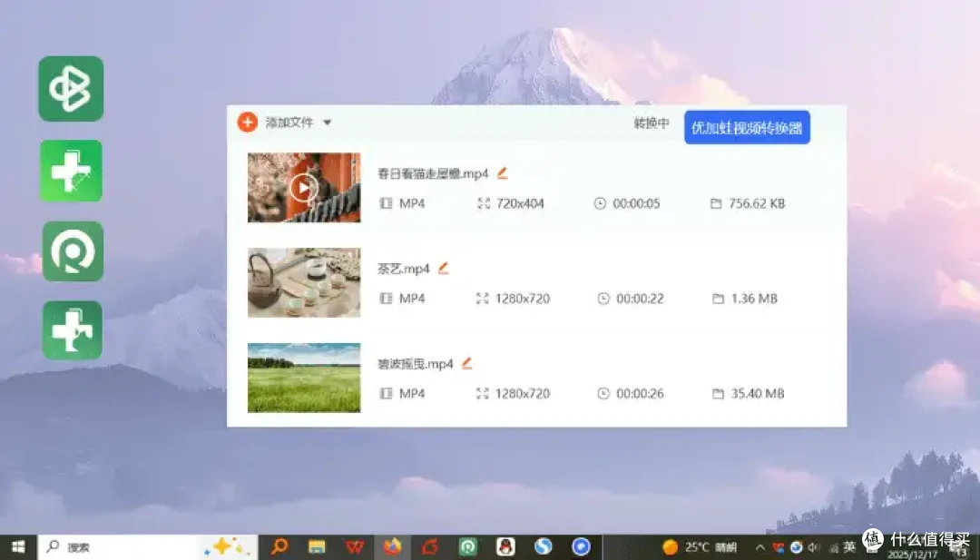This screenshot has width=980, height=560.
Task: Open File Explorer from the taskbar
Action: 317,547
